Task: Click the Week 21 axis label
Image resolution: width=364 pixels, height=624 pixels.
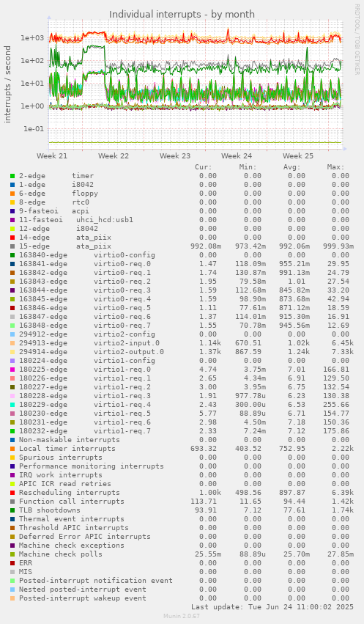Action: [52, 156]
